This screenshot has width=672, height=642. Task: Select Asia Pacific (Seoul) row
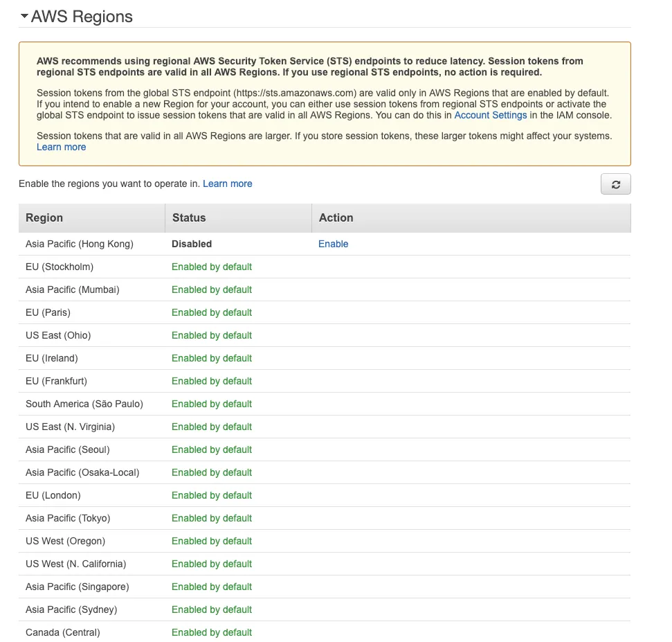coord(325,449)
